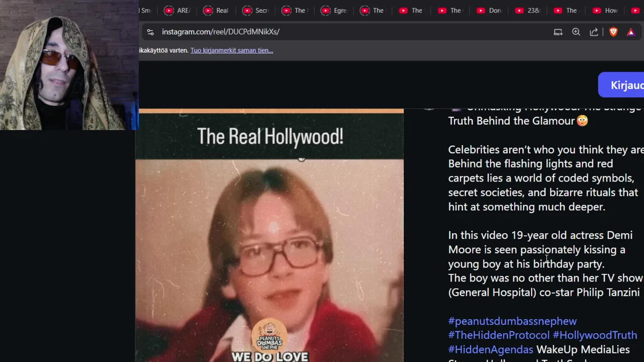
Task: Click the cast/install screen icon in address bar
Action: tap(558, 32)
